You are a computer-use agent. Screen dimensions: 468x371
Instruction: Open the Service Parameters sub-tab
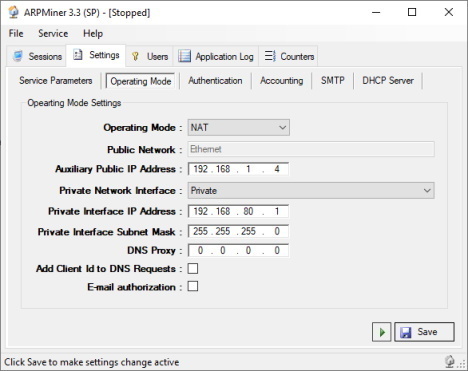pos(55,81)
